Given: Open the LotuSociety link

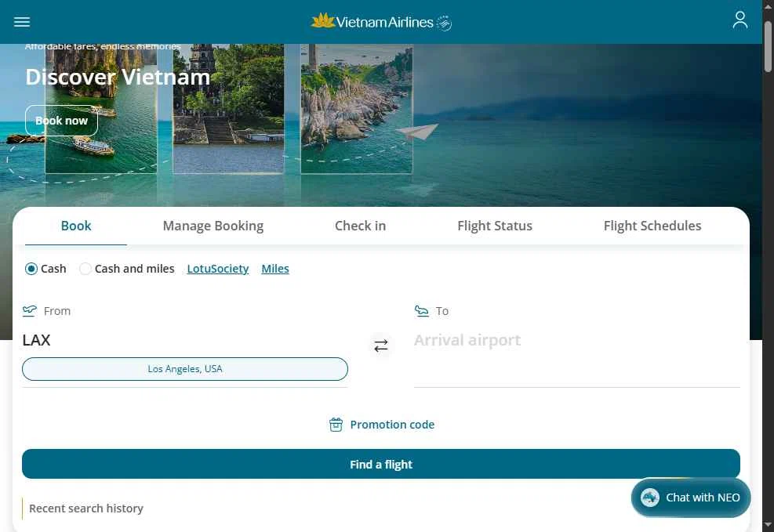Looking at the screenshot, I should click(218, 269).
